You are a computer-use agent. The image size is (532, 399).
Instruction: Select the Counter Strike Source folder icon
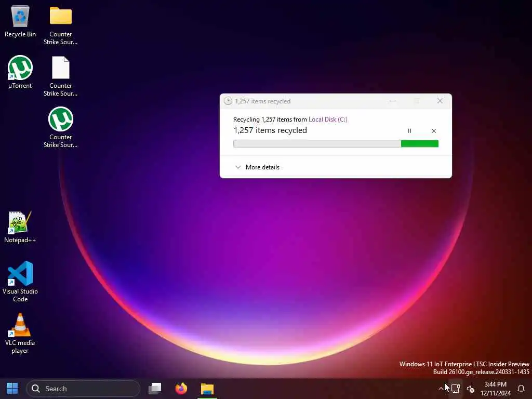(60, 25)
